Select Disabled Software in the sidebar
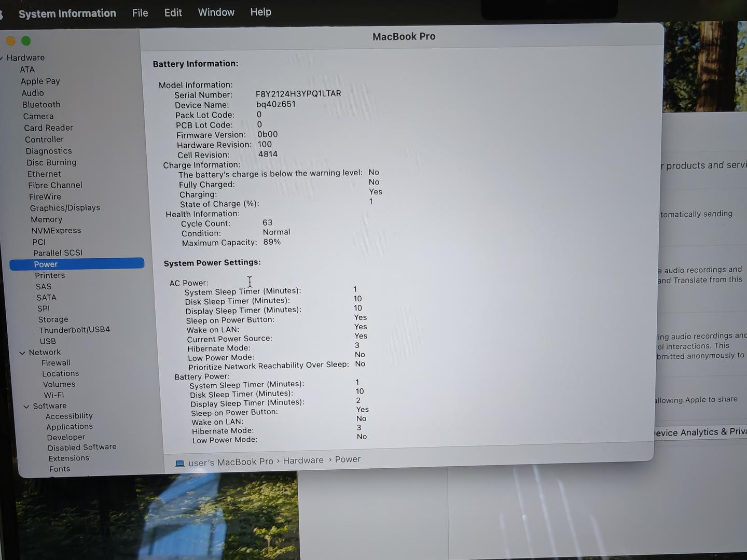Image resolution: width=747 pixels, height=560 pixels. (82, 447)
